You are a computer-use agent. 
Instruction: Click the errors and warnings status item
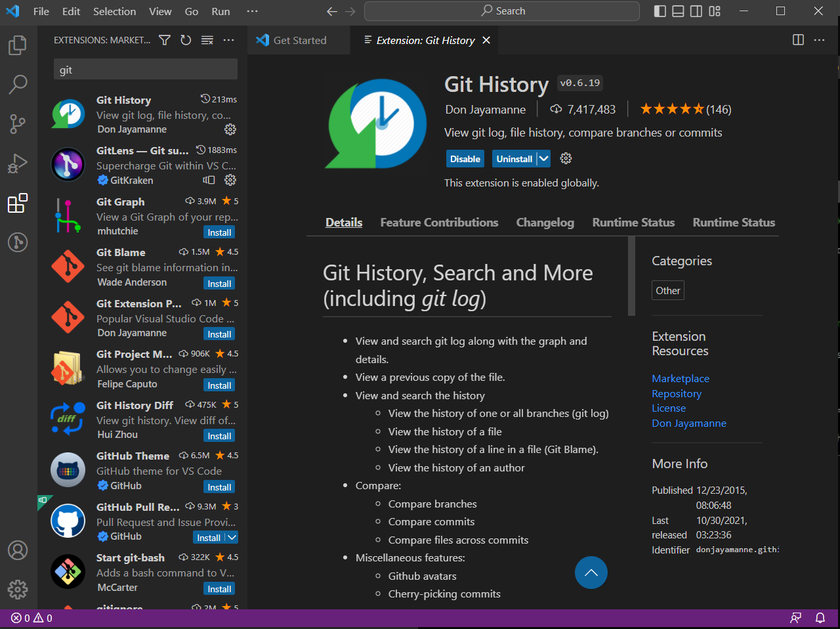[31, 618]
